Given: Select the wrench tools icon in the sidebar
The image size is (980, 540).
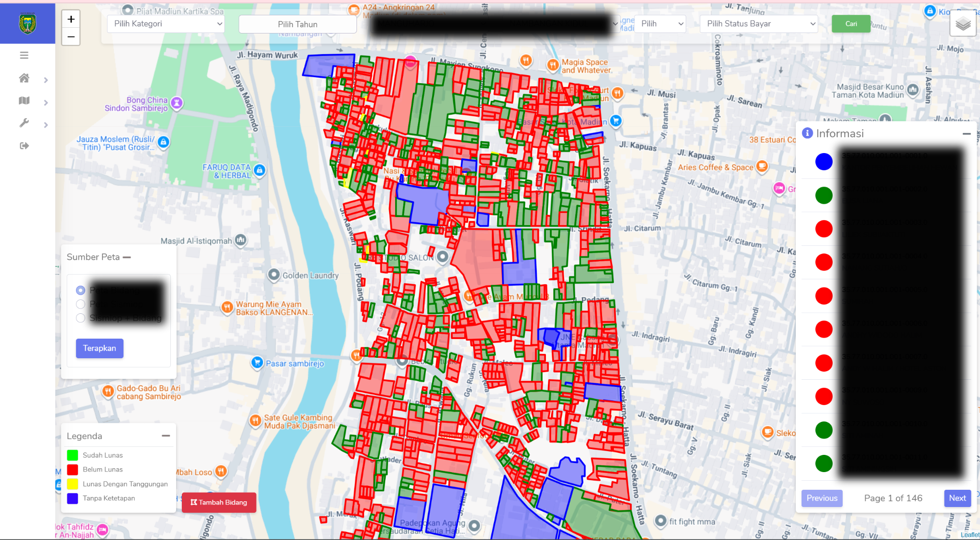Looking at the screenshot, I should point(24,123).
